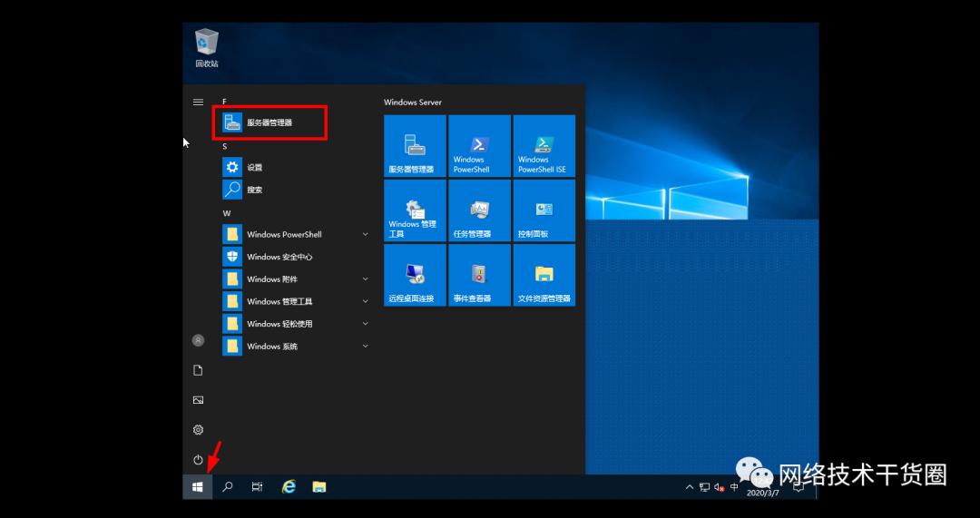Expand the Windows PowerShell folder chevron

[365, 234]
